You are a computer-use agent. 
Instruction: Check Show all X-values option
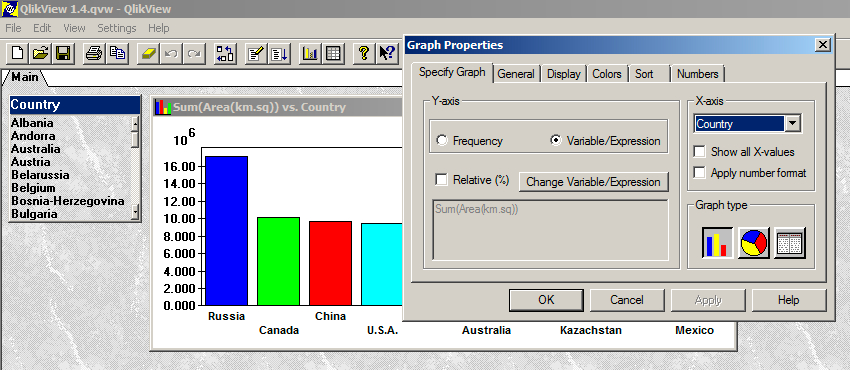click(x=700, y=152)
